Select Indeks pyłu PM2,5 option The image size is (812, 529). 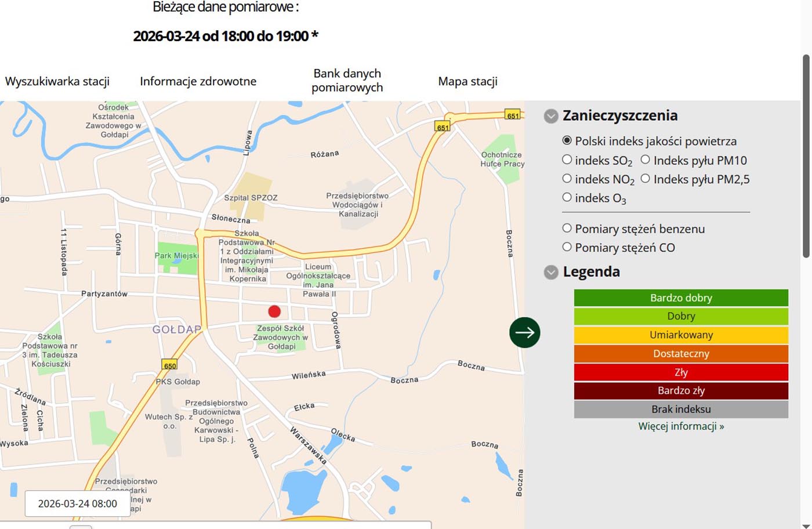(645, 179)
